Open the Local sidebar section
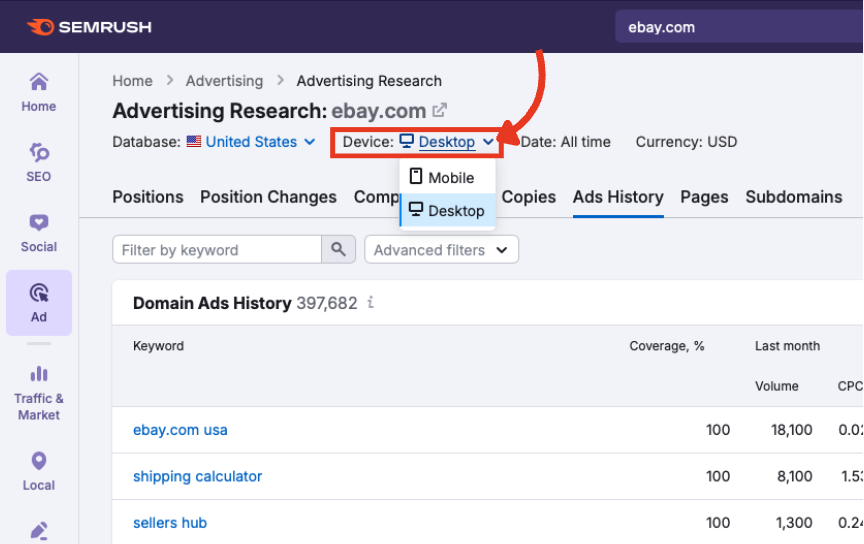Screen dimensions: 864x544 coord(39,472)
